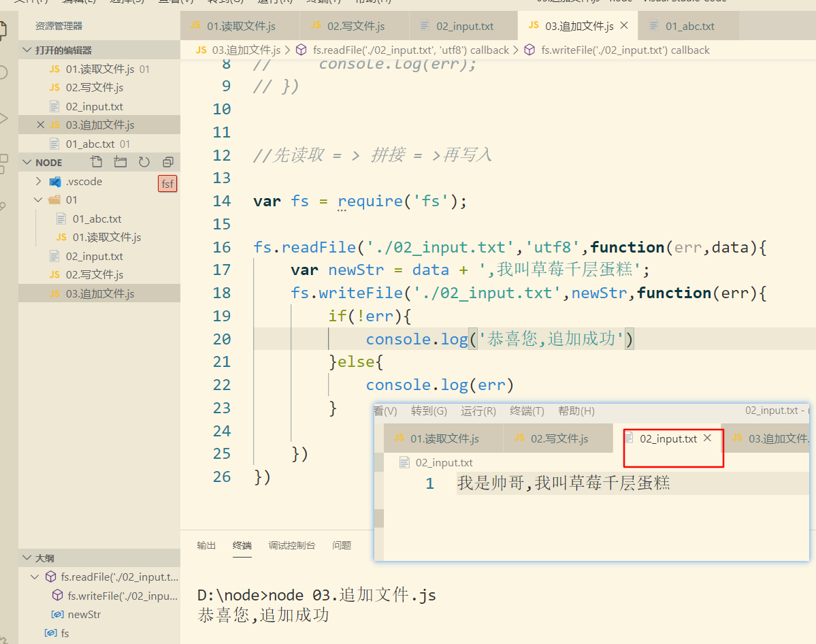Select 02.写文件.js in open editors list
The height and width of the screenshot is (644, 816).
[99, 87]
